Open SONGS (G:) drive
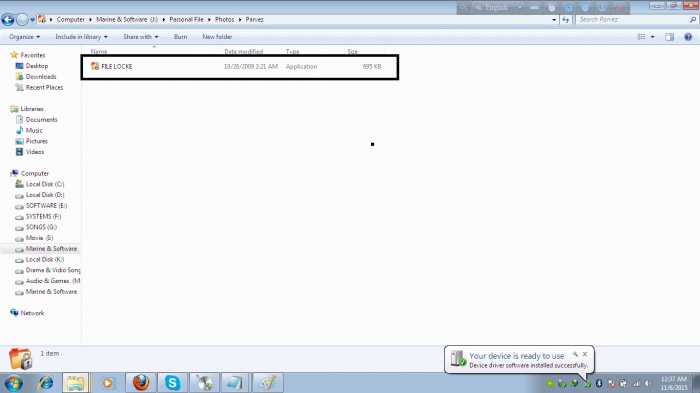 41,227
